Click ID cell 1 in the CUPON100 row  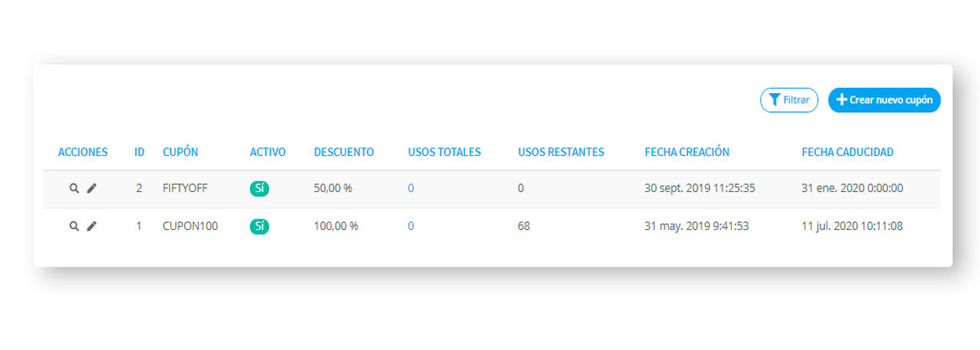tap(138, 227)
